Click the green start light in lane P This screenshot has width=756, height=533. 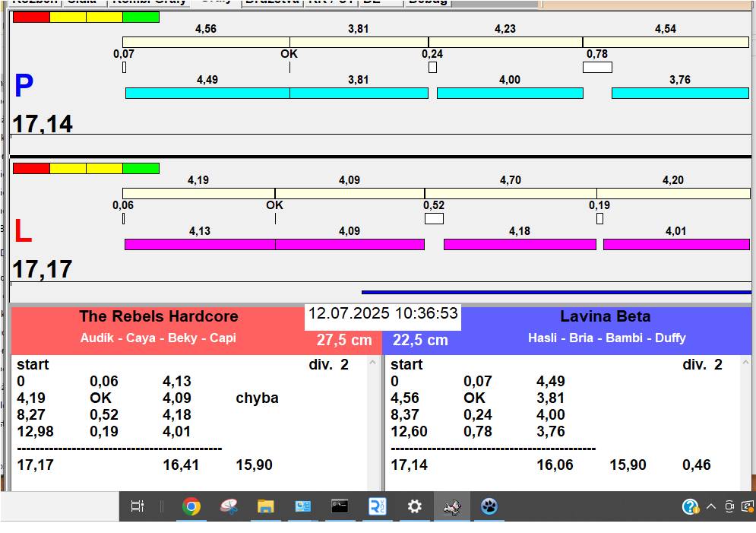(141, 17)
